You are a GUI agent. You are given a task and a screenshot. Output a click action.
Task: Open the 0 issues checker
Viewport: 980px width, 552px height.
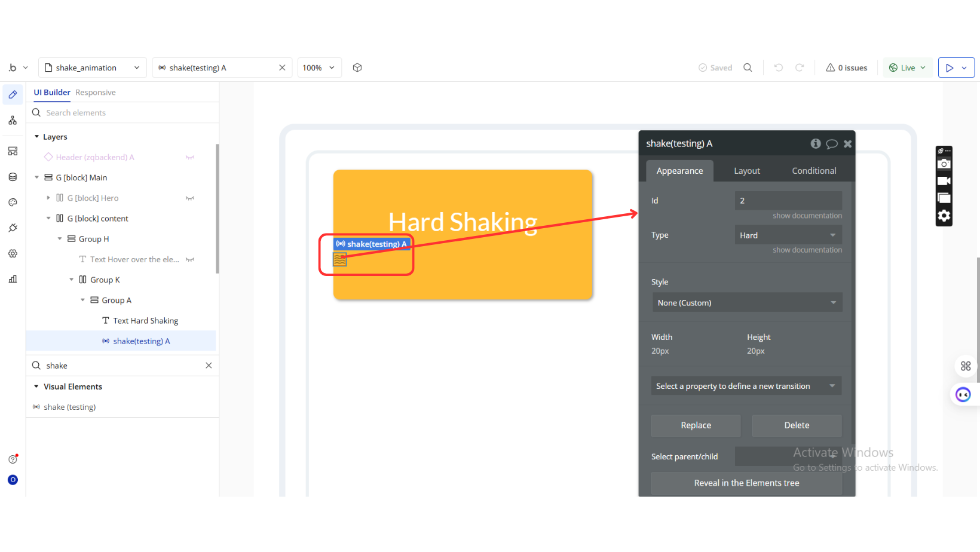pyautogui.click(x=846, y=68)
